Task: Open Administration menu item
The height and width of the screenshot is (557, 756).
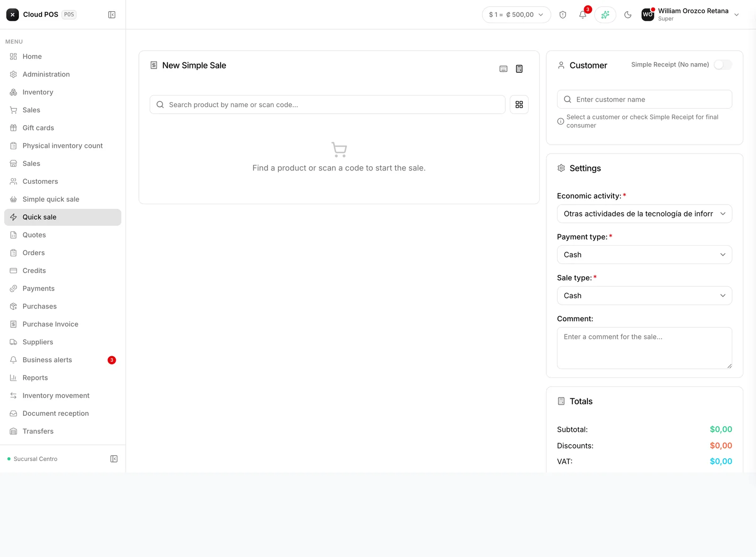Action: coord(63,74)
